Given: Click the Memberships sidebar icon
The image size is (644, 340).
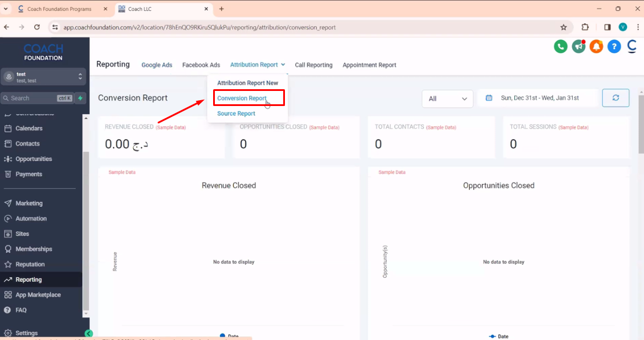Looking at the screenshot, I should pos(8,249).
